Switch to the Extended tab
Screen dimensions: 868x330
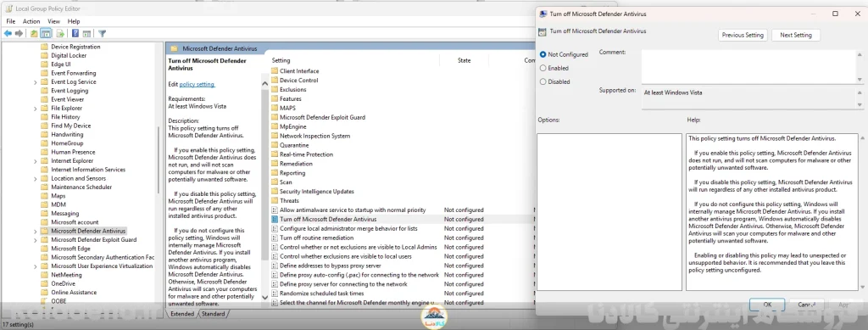tap(182, 314)
